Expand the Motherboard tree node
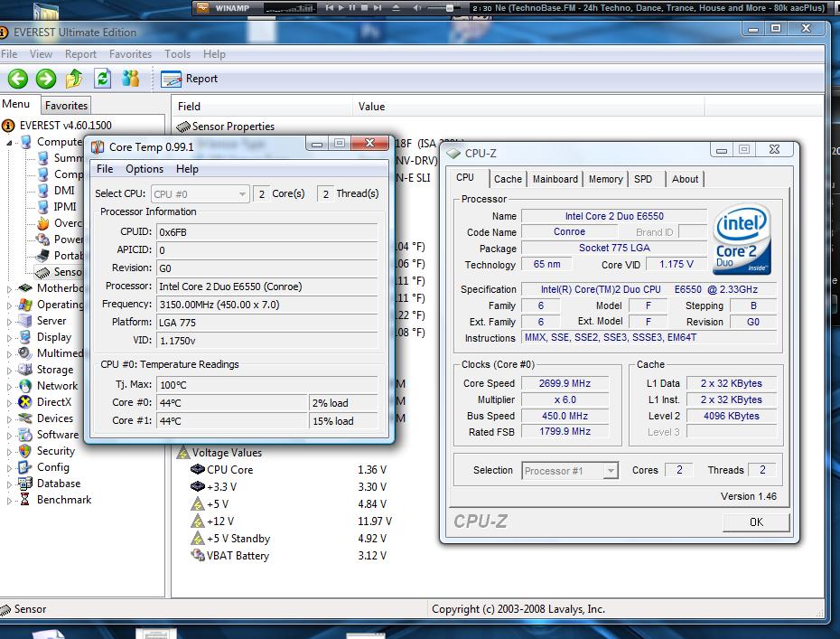This screenshot has width=840, height=639. point(8,289)
